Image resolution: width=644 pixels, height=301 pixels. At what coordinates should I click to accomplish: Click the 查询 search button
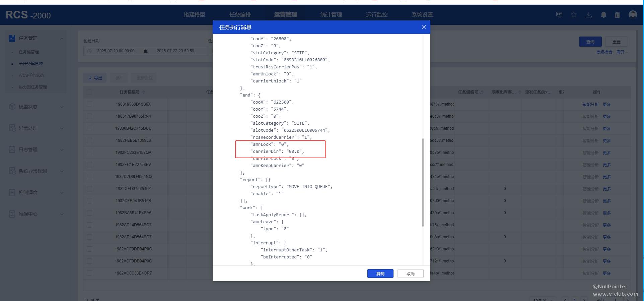click(x=590, y=42)
